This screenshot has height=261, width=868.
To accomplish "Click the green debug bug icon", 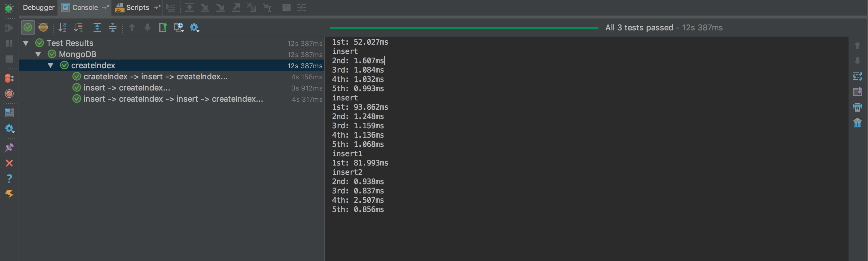I will tap(9, 8).
